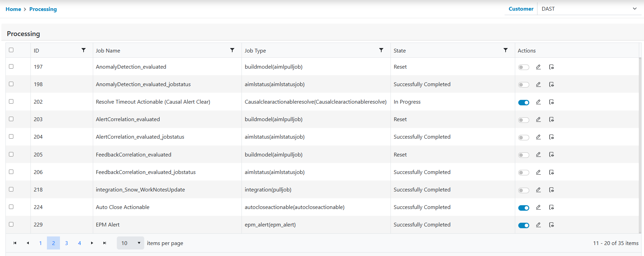Go to page 3
The width and height of the screenshot is (644, 256).
click(x=66, y=243)
